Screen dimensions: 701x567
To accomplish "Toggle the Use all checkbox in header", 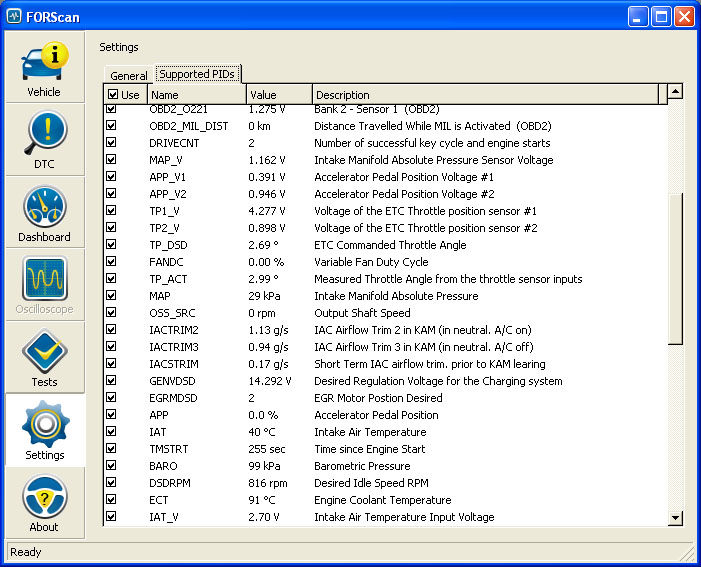I will 112,95.
